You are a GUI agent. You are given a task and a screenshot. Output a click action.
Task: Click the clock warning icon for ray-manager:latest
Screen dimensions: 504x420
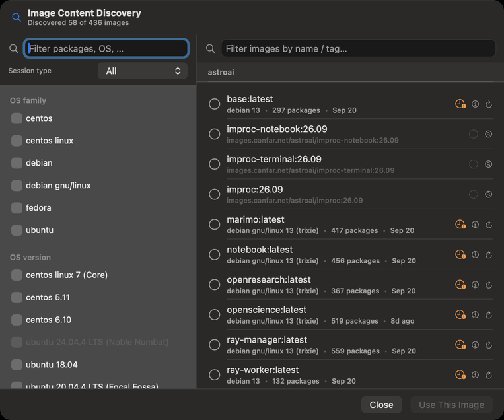point(460,345)
